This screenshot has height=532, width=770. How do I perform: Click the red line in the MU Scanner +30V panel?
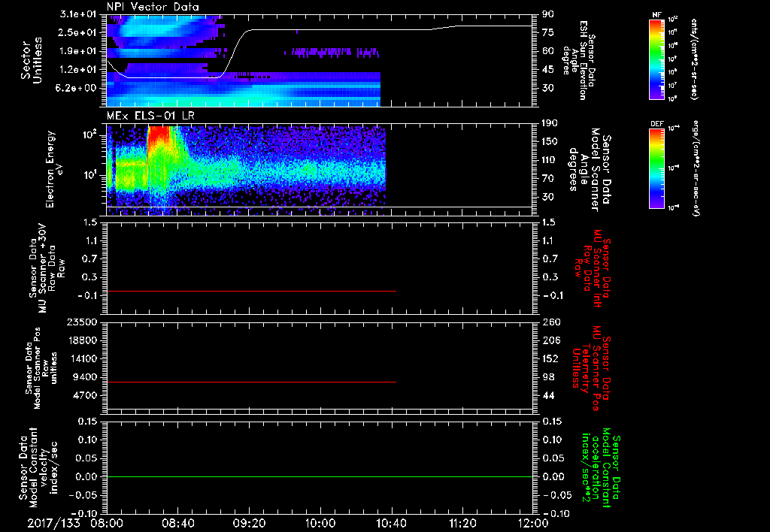[x=251, y=291]
